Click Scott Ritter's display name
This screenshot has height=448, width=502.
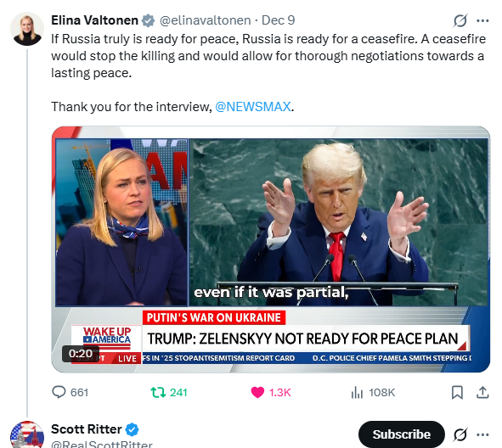tap(87, 429)
